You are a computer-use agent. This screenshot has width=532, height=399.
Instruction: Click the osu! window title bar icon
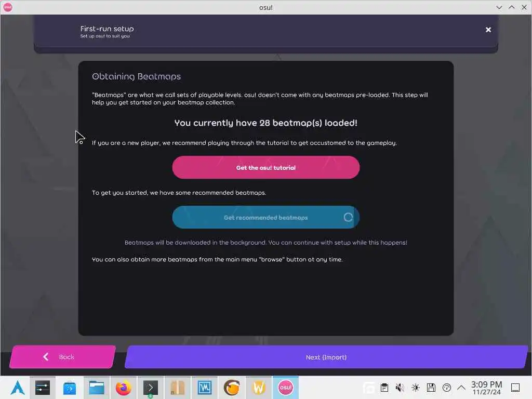pos(8,7)
